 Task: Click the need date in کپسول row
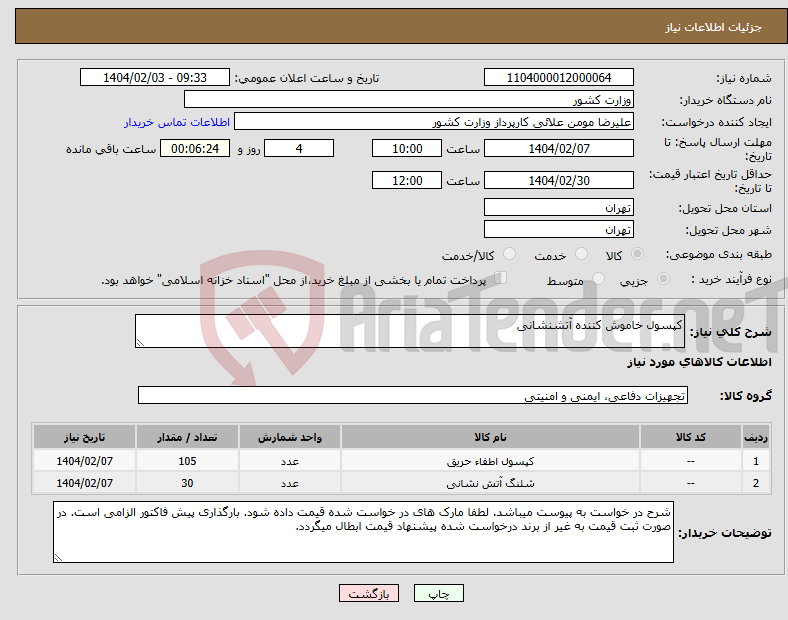84,461
